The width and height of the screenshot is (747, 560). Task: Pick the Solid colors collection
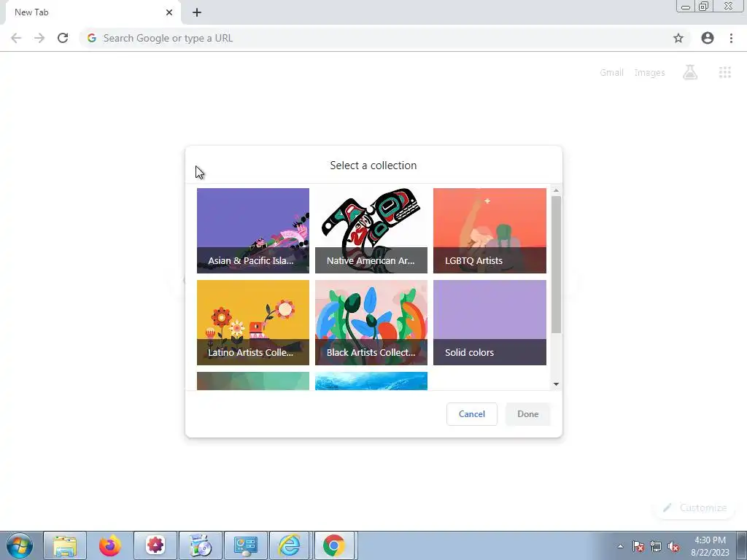click(489, 322)
